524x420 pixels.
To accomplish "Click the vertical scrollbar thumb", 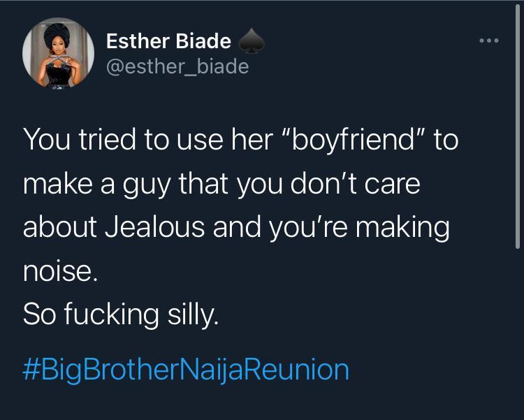I will coord(518,126).
